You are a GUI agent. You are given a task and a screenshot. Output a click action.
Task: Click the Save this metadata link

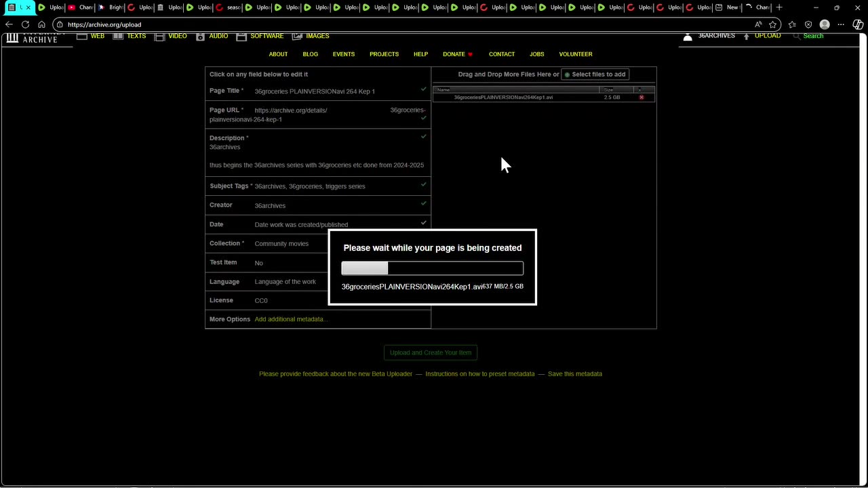[x=575, y=374]
